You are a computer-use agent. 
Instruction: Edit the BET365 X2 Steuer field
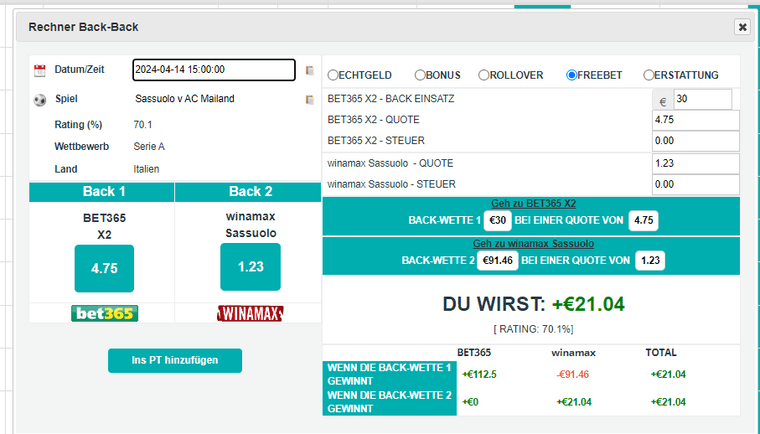coord(696,141)
